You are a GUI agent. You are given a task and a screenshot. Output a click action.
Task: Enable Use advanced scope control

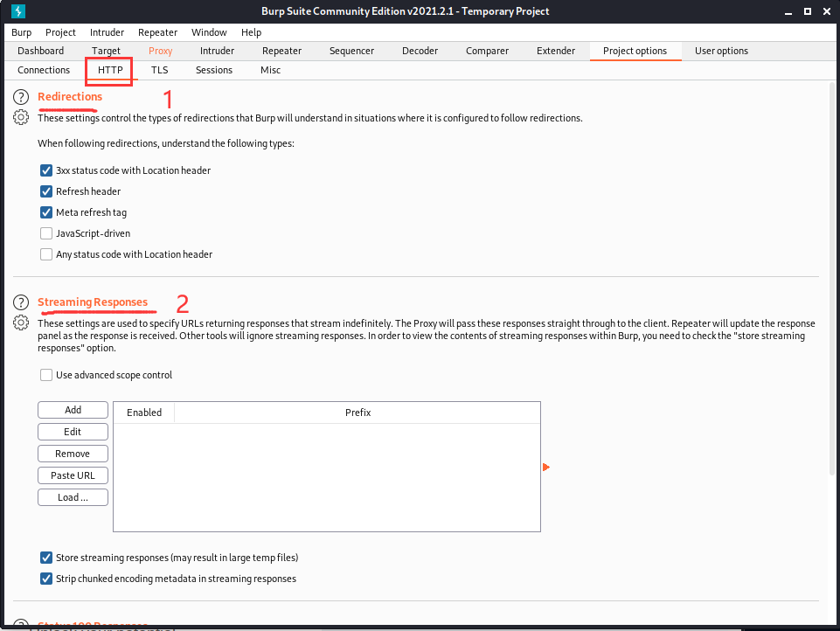pyautogui.click(x=46, y=375)
